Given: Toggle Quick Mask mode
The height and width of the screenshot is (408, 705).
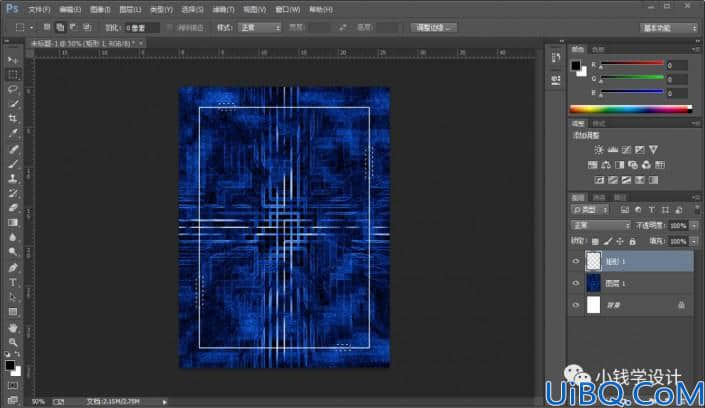Looking at the screenshot, I should pos(13,386).
